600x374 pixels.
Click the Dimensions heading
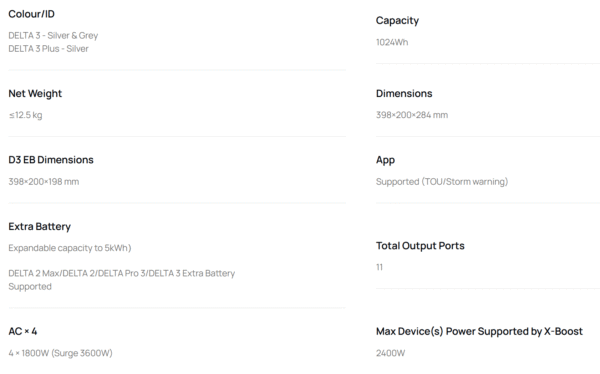[404, 93]
